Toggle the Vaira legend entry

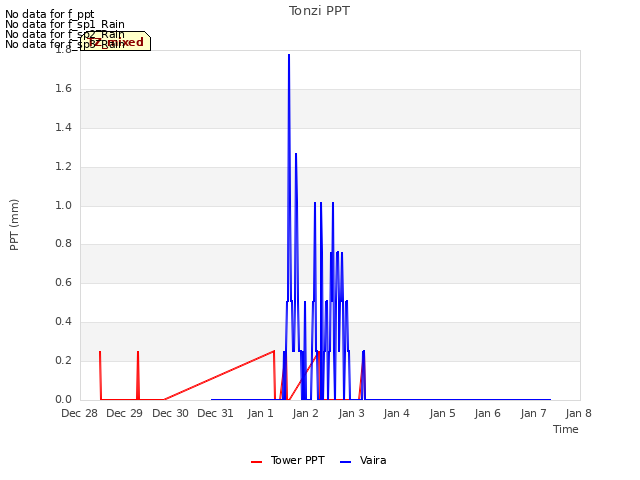point(363,461)
